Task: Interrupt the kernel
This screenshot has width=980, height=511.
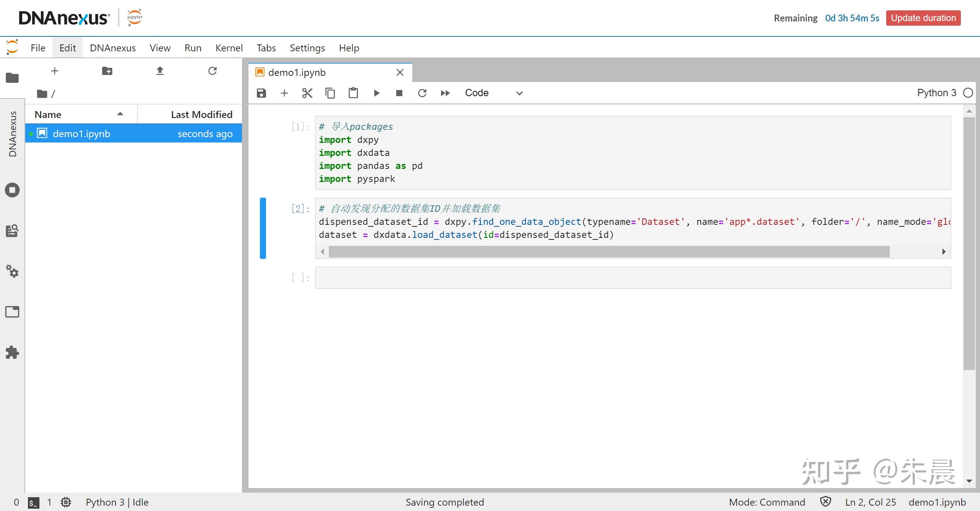Action: coord(399,93)
